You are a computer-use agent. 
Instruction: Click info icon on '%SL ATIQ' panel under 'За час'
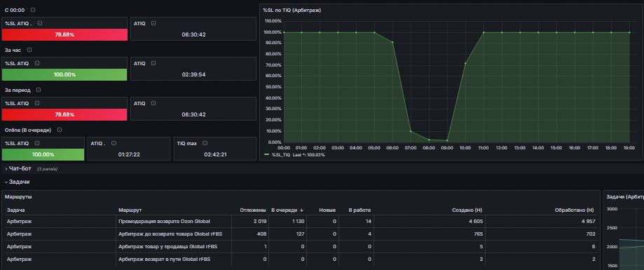point(37,63)
